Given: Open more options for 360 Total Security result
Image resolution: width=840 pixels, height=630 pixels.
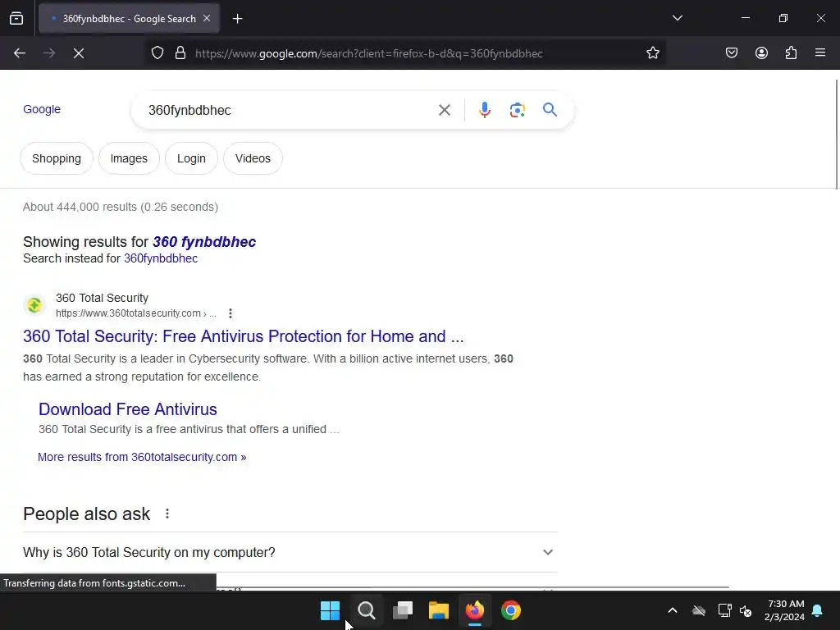Looking at the screenshot, I should 231,313.
